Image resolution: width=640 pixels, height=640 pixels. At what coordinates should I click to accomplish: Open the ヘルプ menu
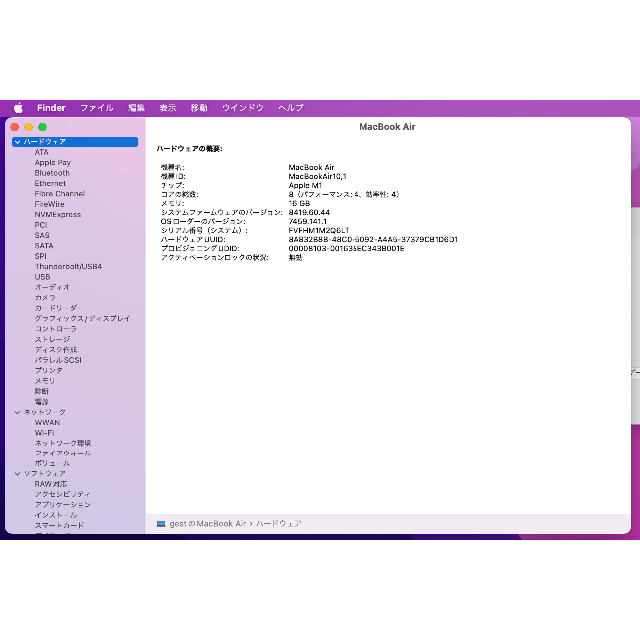pos(291,108)
